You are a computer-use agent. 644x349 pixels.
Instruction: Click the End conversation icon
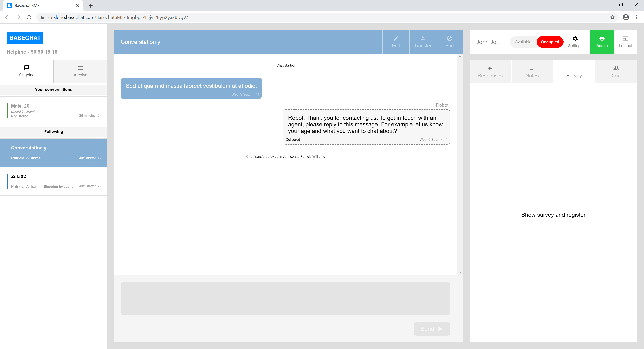click(449, 39)
